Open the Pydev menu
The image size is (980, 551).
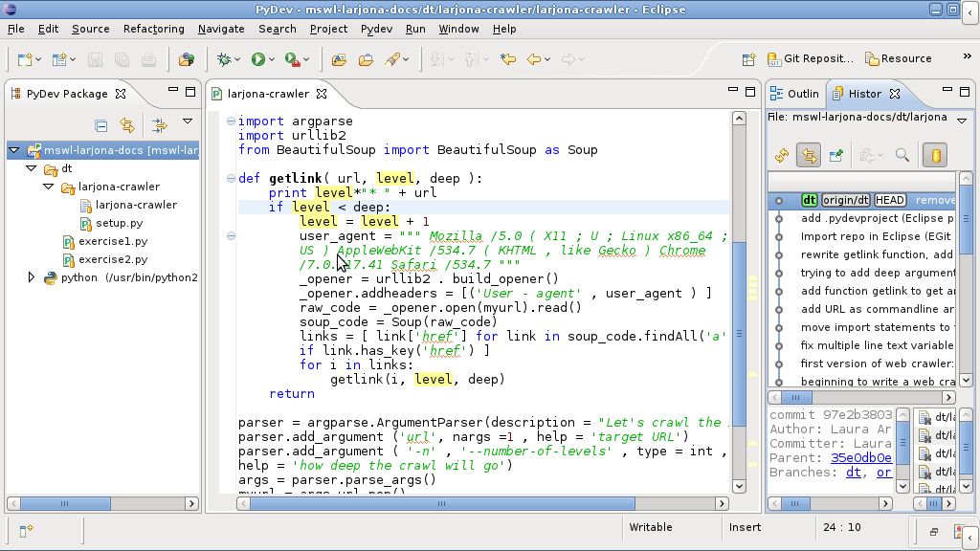(x=376, y=29)
